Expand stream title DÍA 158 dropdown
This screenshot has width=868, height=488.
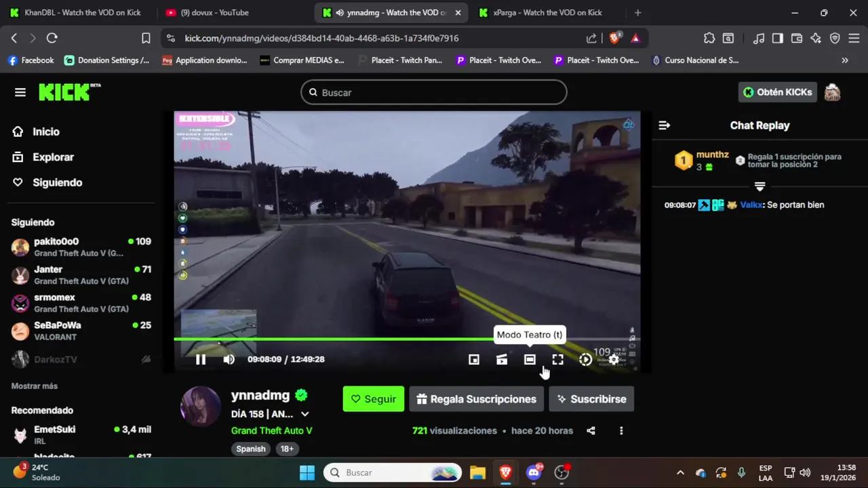(x=305, y=414)
